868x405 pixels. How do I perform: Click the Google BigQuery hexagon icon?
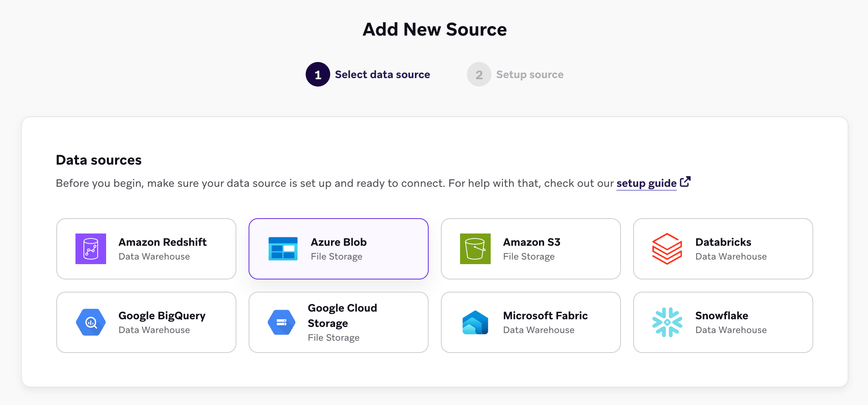pyautogui.click(x=91, y=322)
